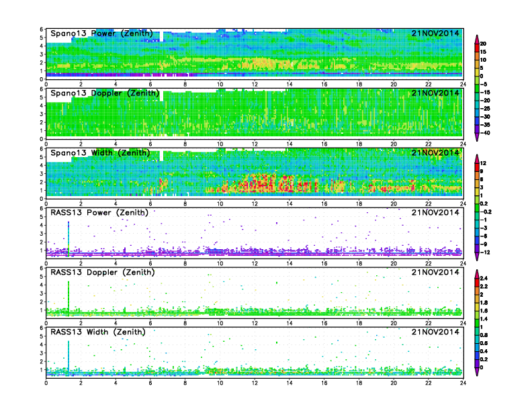This screenshot has width=532, height=411.
Task: Click the red swatch between 2.2 and 2.4
Action: [x=477, y=283]
